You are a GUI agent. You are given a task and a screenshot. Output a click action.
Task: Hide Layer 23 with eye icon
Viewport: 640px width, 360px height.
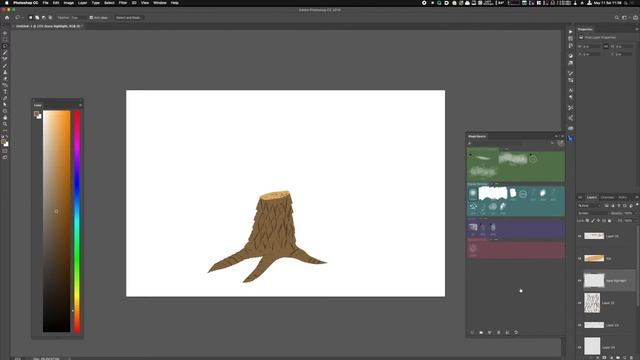[x=580, y=325]
